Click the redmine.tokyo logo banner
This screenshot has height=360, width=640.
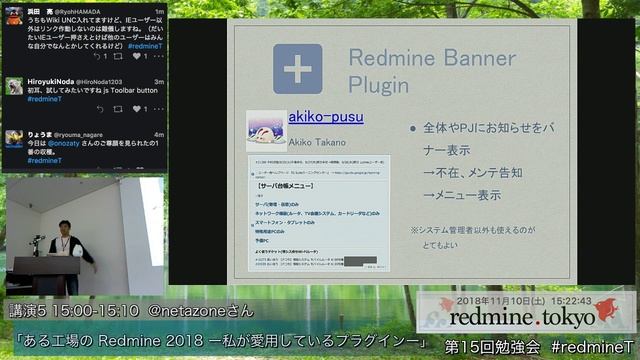click(526, 313)
